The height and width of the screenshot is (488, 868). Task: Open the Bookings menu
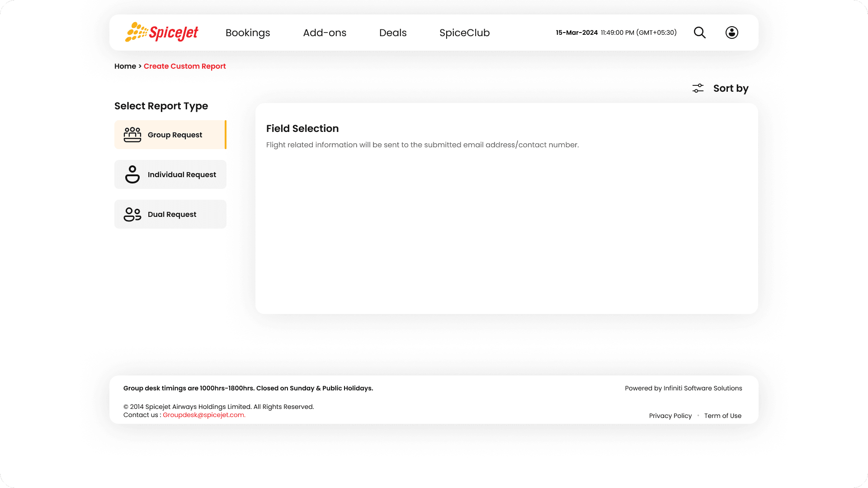(x=248, y=33)
